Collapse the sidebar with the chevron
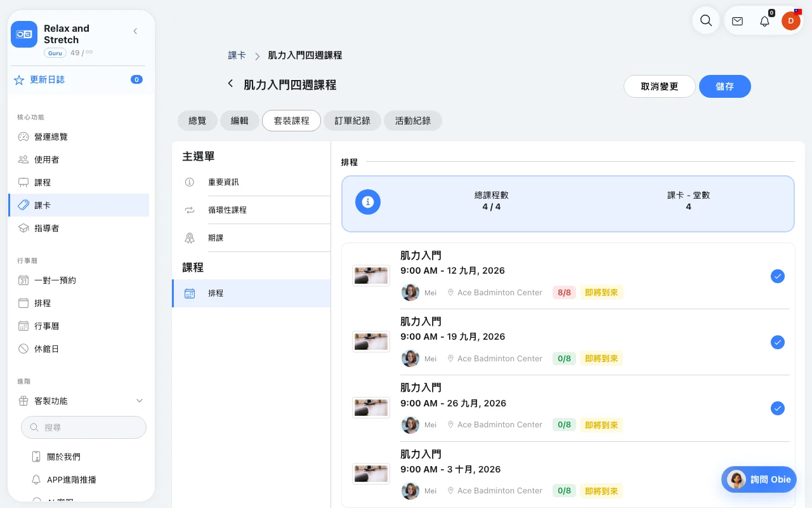The image size is (812, 508). [x=135, y=31]
